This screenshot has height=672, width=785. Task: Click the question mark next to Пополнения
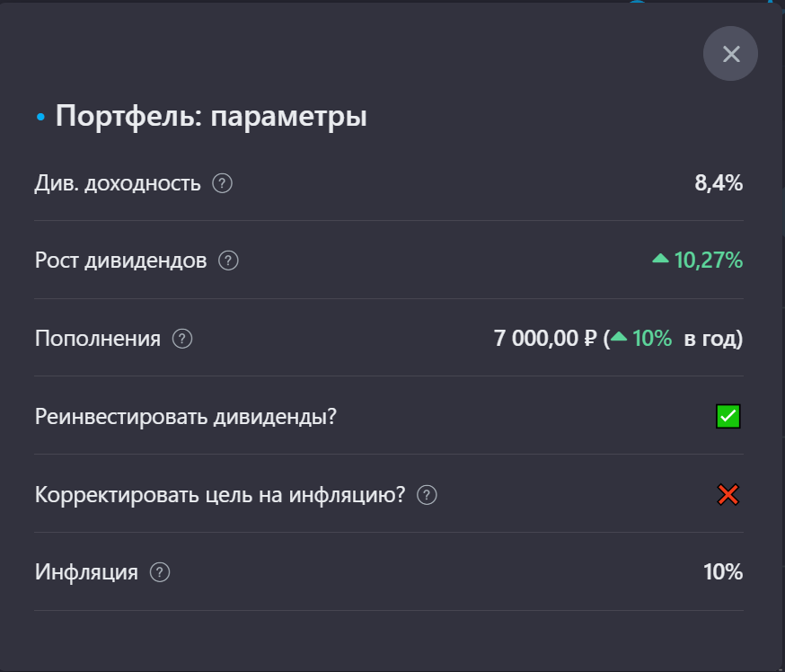[x=182, y=339]
